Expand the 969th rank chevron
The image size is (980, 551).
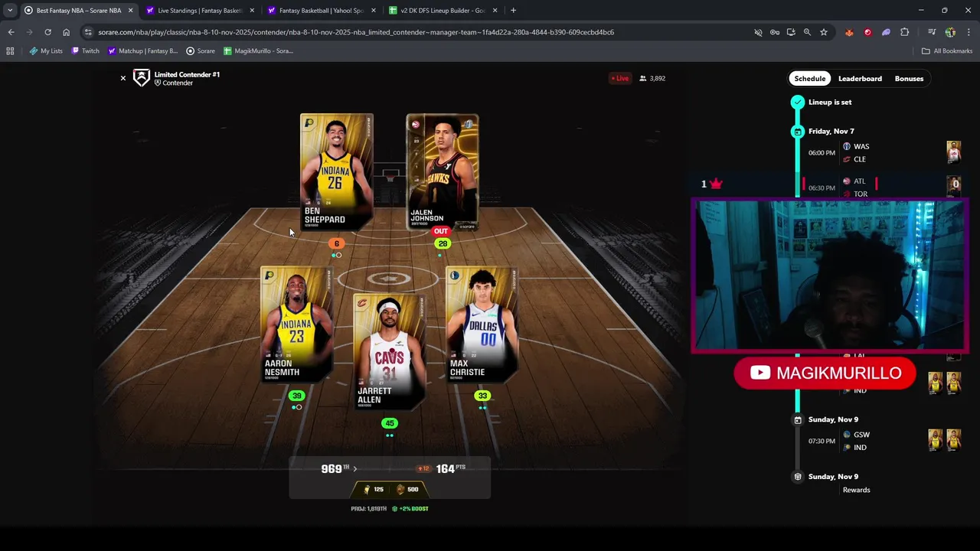coord(355,468)
